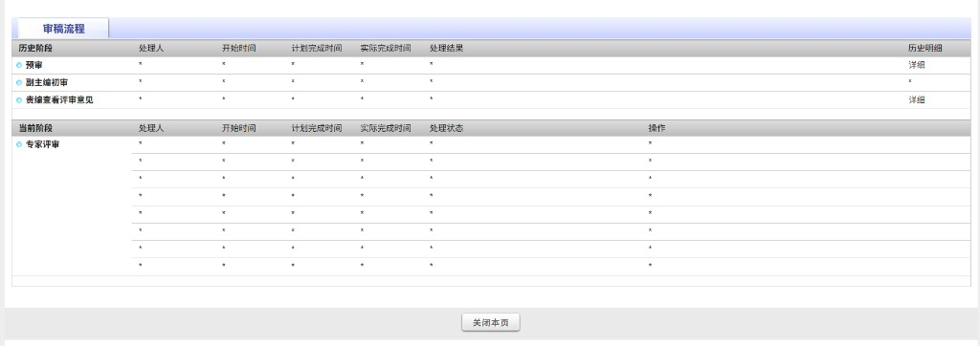The image size is (980, 346).
Task: Click the blue bullet beside 责编查看评审意见
Action: coord(19,100)
